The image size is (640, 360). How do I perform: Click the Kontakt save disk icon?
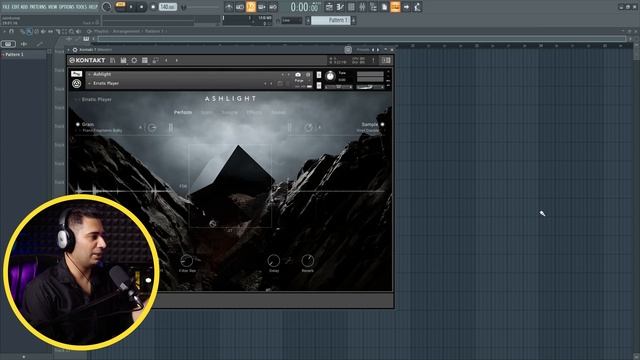(x=123, y=60)
